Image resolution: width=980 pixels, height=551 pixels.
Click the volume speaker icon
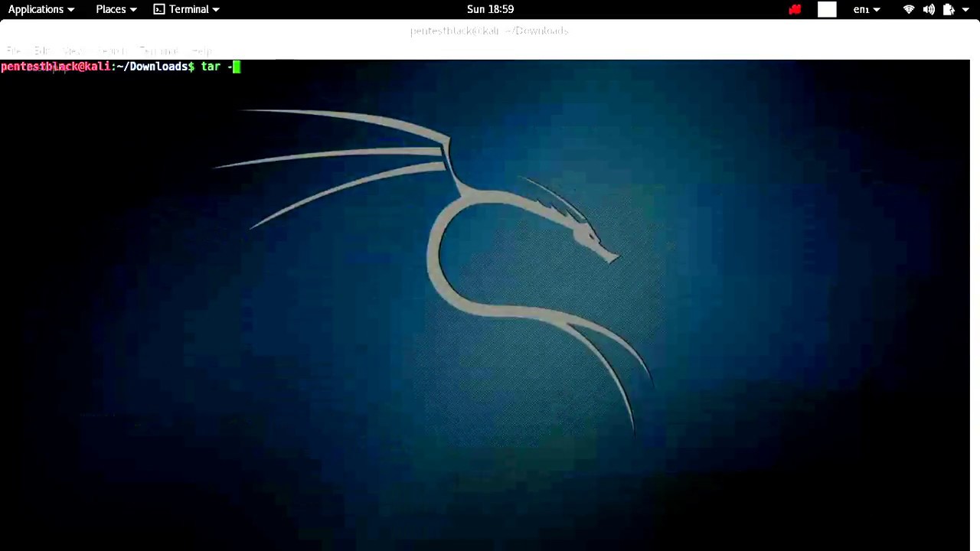click(929, 9)
